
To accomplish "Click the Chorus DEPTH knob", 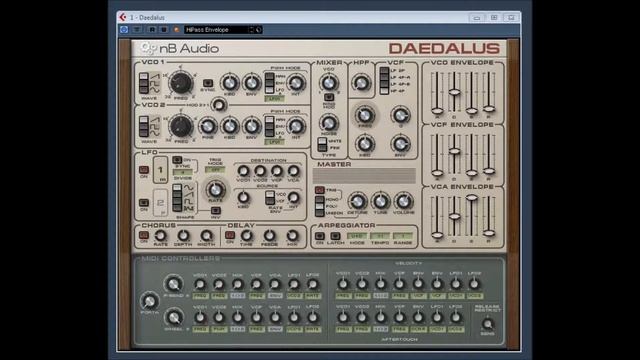I will [183, 236].
